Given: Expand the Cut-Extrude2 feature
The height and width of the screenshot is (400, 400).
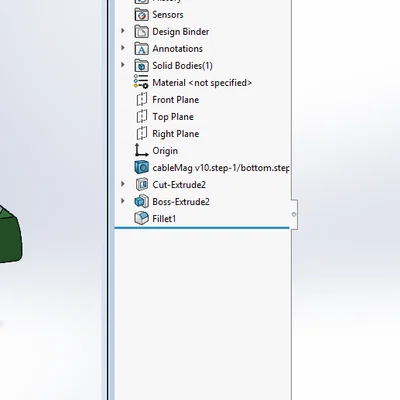Looking at the screenshot, I should coord(123,184).
